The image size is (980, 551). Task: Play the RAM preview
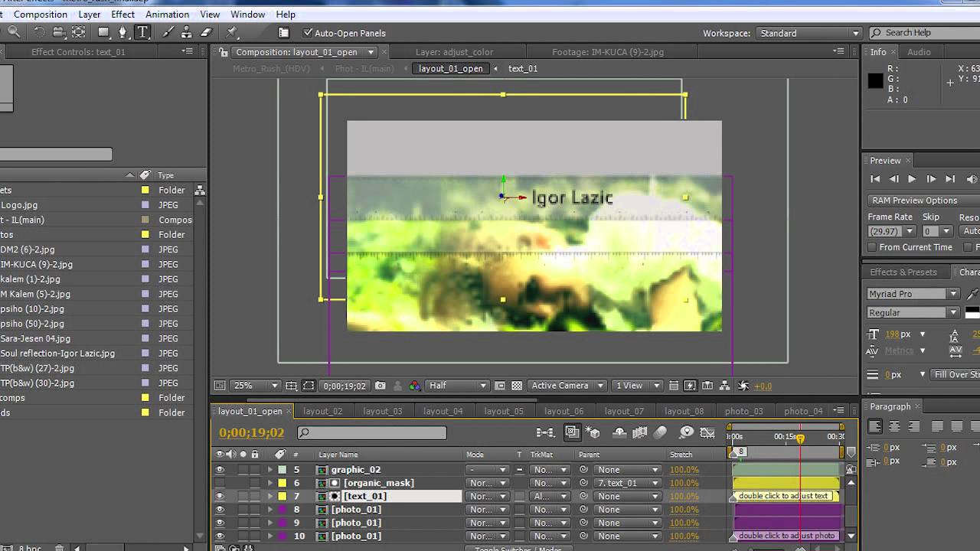(912, 179)
